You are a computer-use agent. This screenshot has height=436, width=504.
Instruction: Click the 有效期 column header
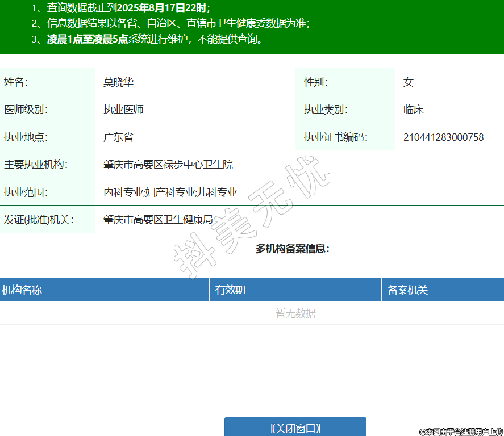[230, 290]
